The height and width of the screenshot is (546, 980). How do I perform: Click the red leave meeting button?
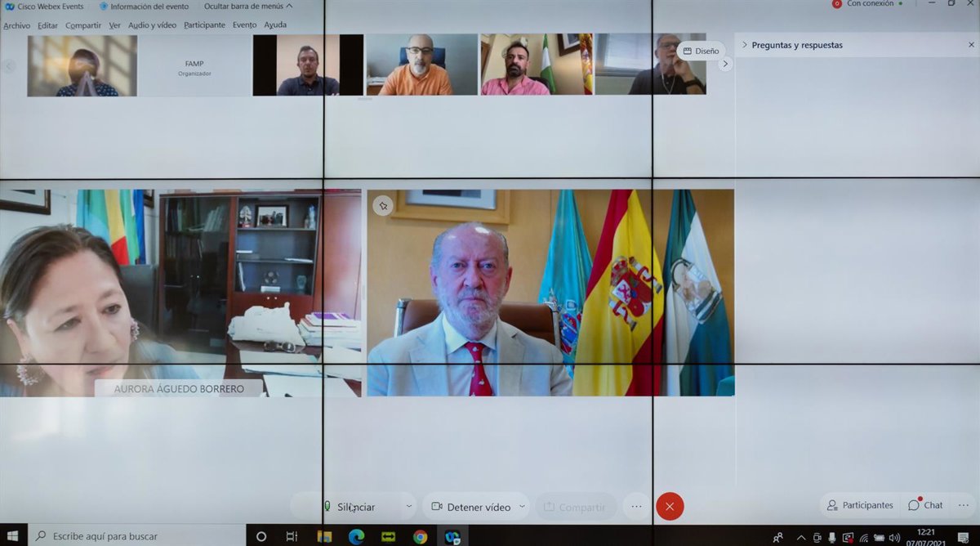(x=670, y=507)
